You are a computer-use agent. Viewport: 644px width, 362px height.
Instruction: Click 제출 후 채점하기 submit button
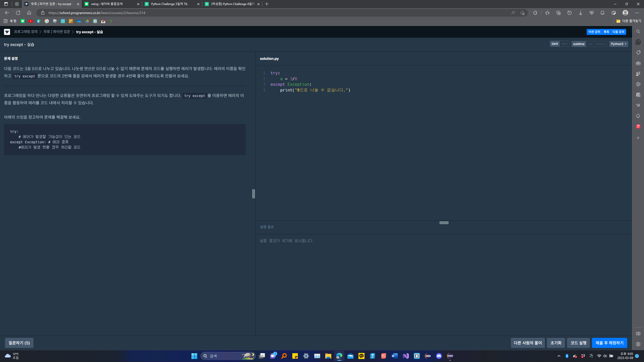[609, 343]
